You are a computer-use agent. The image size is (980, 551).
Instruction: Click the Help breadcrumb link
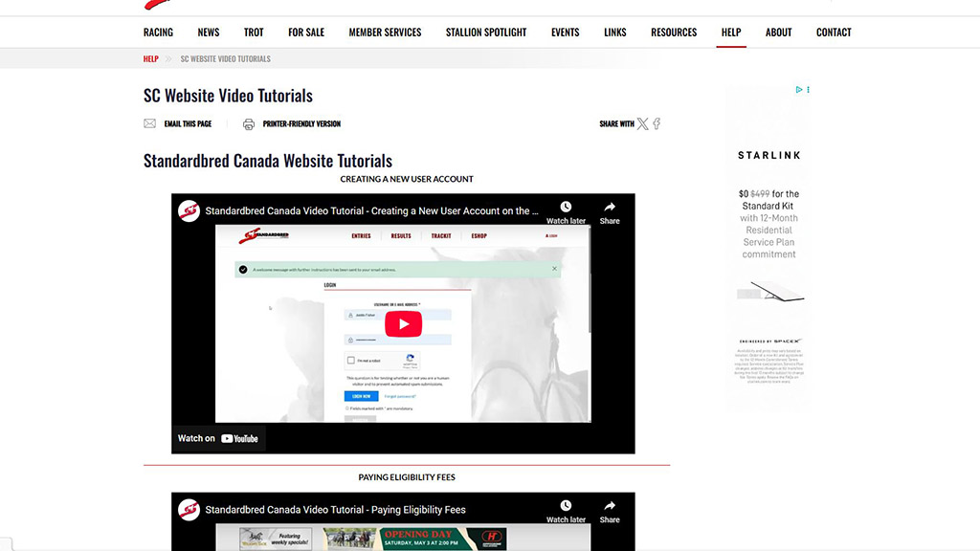pyautogui.click(x=150, y=58)
